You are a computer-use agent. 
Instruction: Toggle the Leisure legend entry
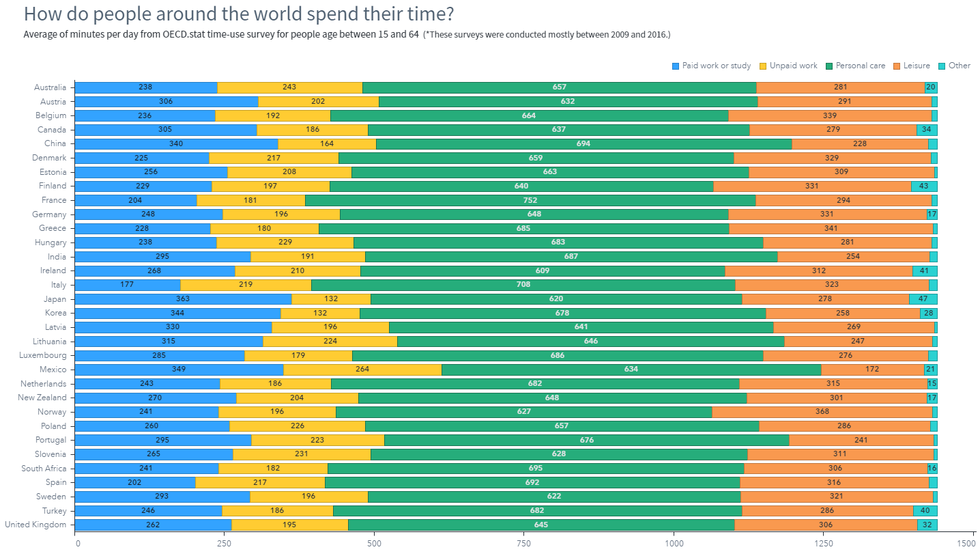tap(912, 66)
